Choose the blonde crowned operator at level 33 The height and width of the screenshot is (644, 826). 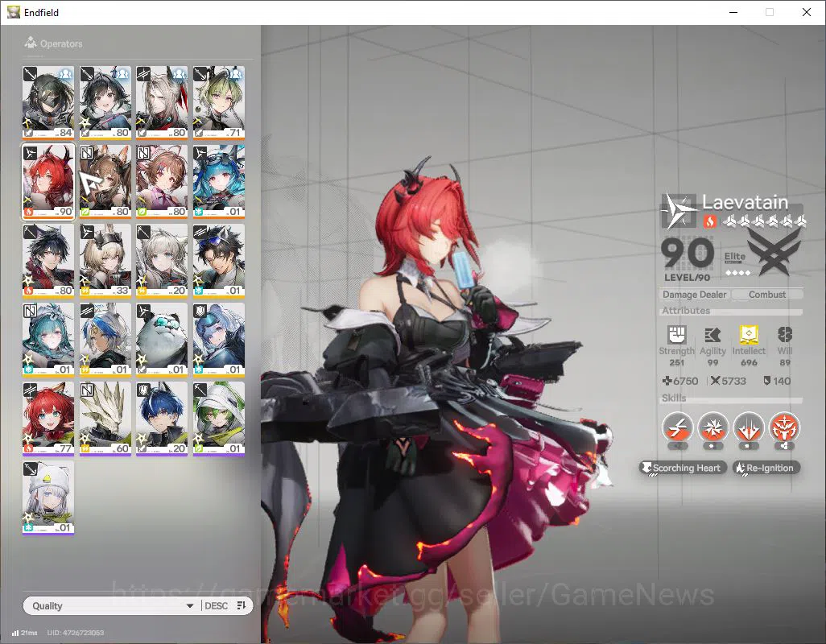(105, 260)
